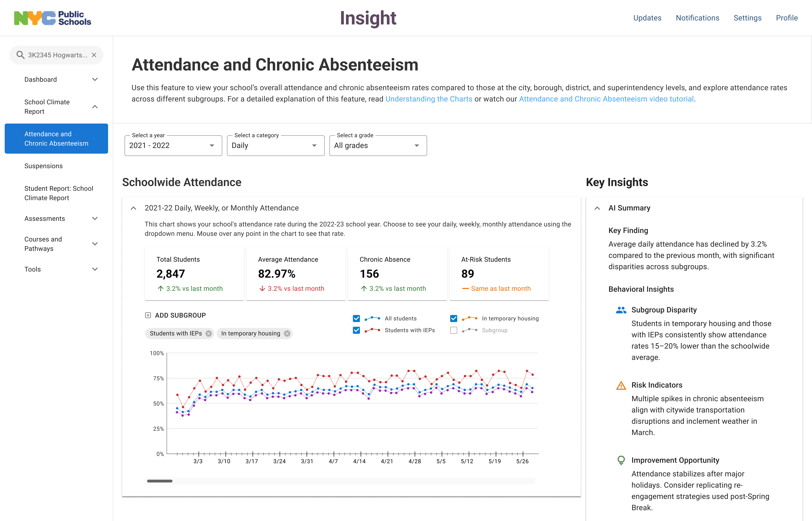This screenshot has height=521, width=812.
Task: Enable the empty Subgroup checkbox
Action: click(454, 330)
